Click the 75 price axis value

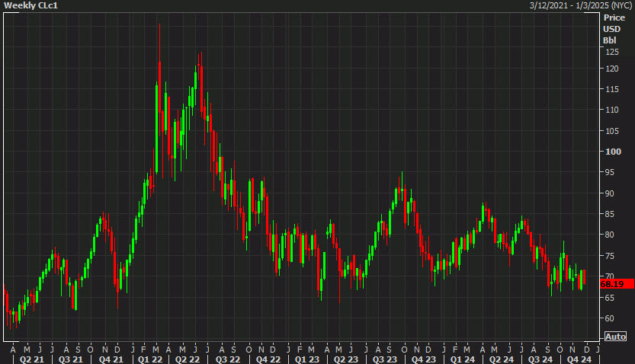[x=610, y=256]
